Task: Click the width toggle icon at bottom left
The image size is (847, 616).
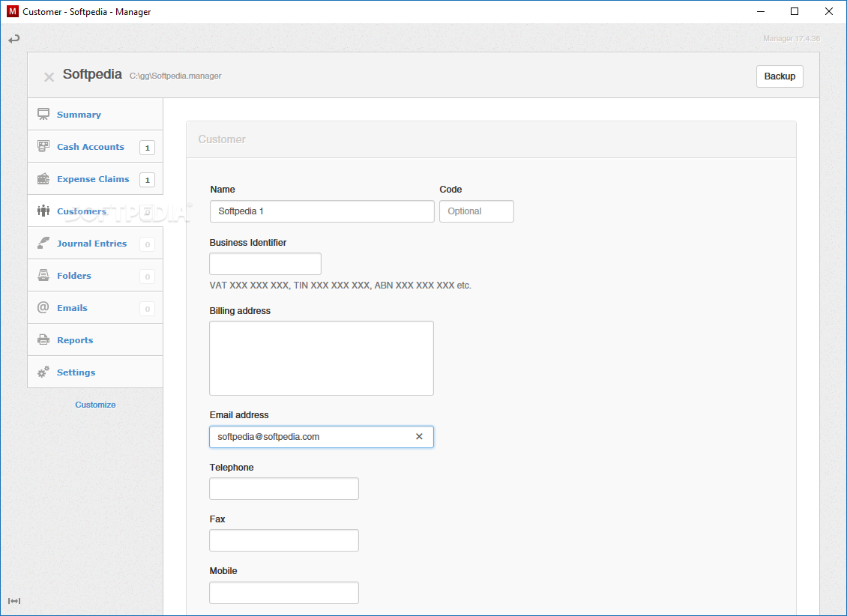Action: (14, 601)
